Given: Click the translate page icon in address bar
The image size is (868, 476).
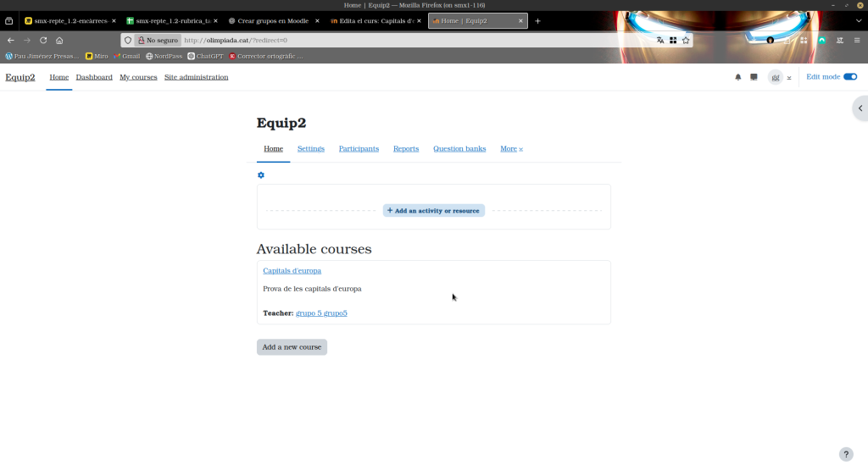Looking at the screenshot, I should [x=660, y=40].
